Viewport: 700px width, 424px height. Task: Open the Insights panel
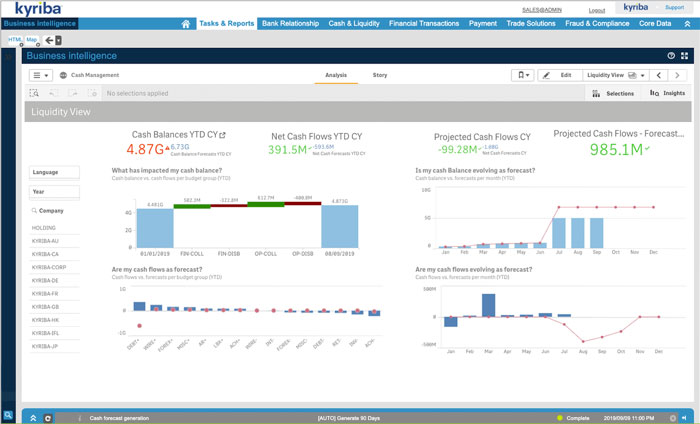click(x=667, y=93)
